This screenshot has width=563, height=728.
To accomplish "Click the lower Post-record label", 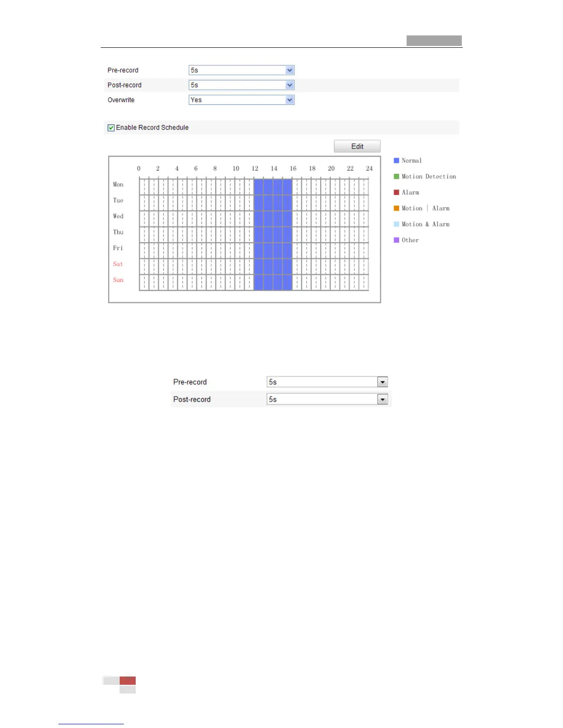I will point(192,399).
